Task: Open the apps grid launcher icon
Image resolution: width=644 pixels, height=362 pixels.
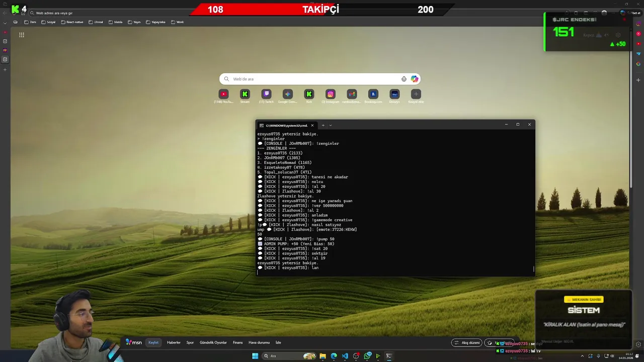Action: [22, 35]
